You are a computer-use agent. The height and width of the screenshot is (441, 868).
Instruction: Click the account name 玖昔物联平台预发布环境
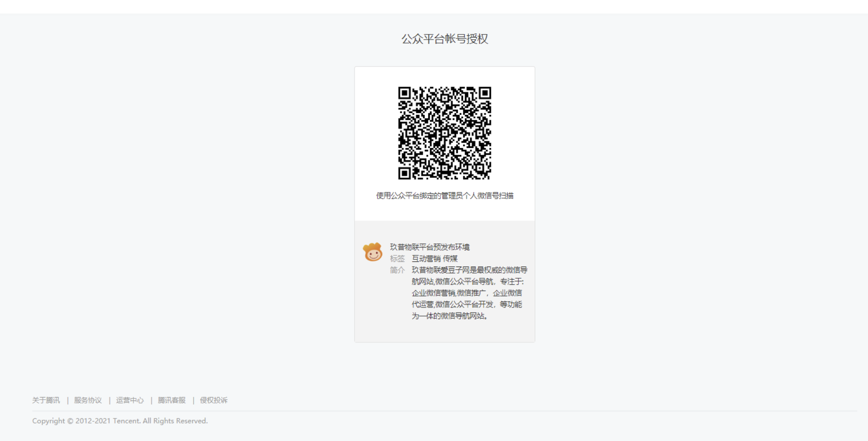[x=430, y=247]
